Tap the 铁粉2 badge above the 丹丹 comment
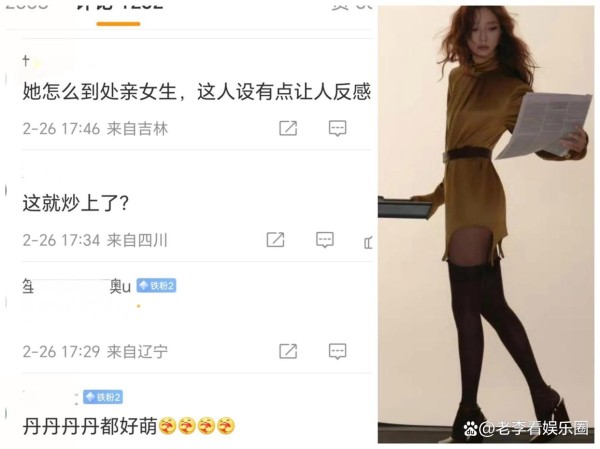This screenshot has width=600, height=449. [x=103, y=397]
